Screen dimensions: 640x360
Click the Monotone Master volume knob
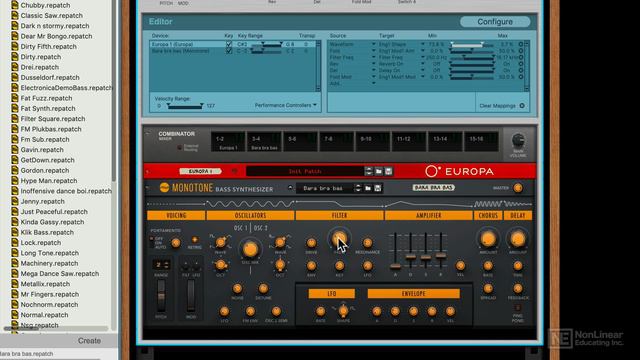point(518,188)
